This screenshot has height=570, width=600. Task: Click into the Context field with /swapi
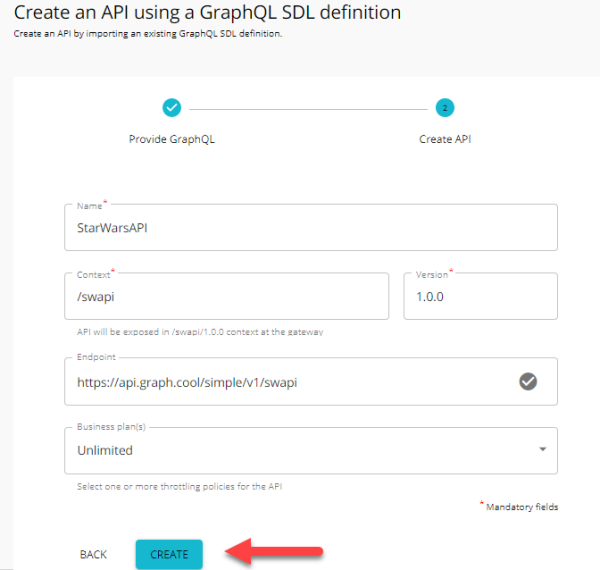pos(226,297)
